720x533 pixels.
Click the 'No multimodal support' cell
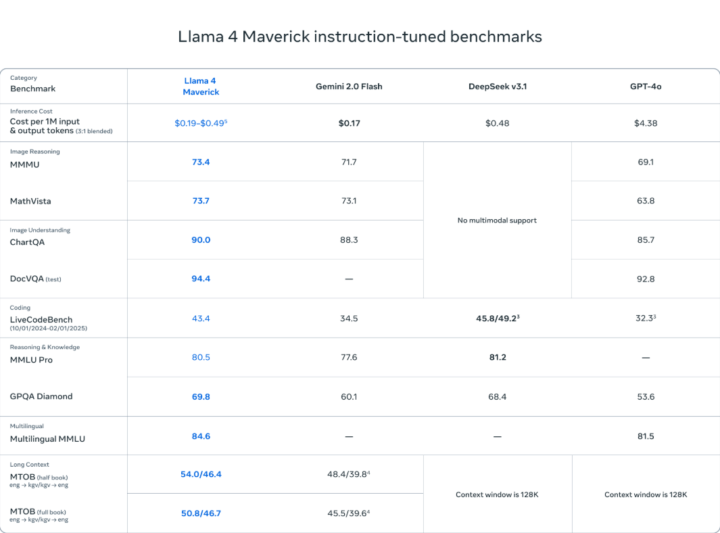click(497, 220)
